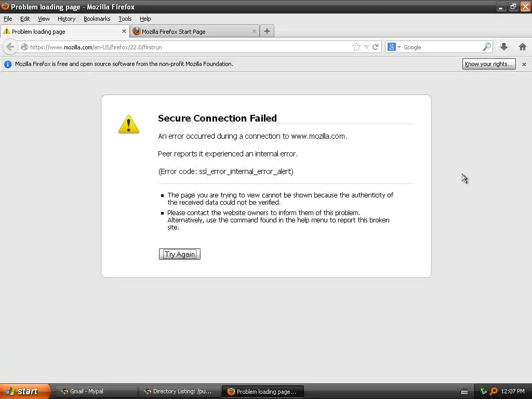The height and width of the screenshot is (399, 532).
Task: Bookmark this page with the star icon
Action: point(356,47)
